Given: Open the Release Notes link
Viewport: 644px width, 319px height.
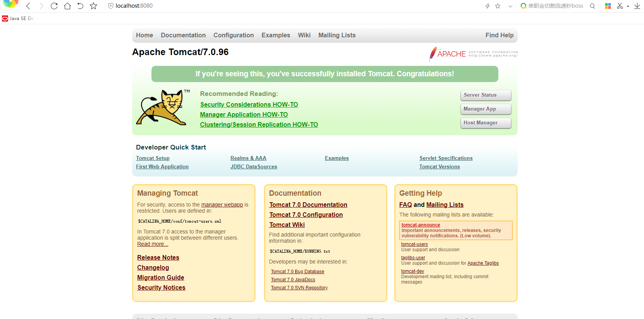Looking at the screenshot, I should [158, 257].
